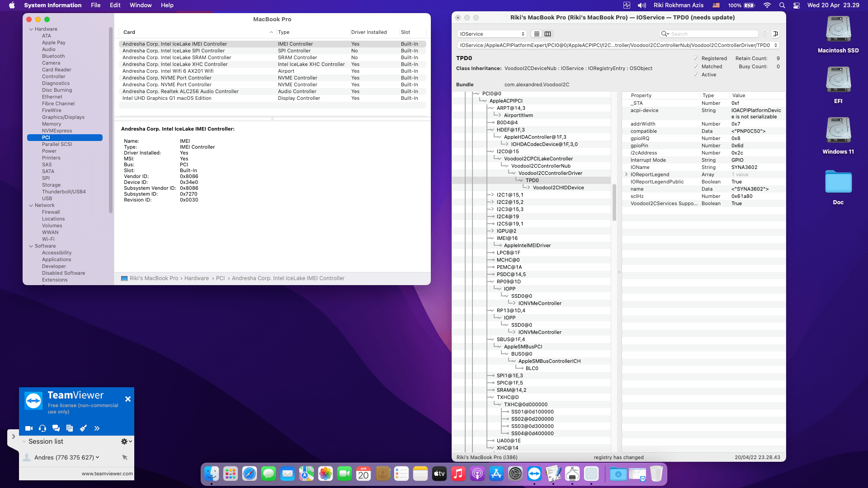The height and width of the screenshot is (488, 868).
Task: Open Control Center in menu bar
Action: pyautogui.click(x=797, y=5)
